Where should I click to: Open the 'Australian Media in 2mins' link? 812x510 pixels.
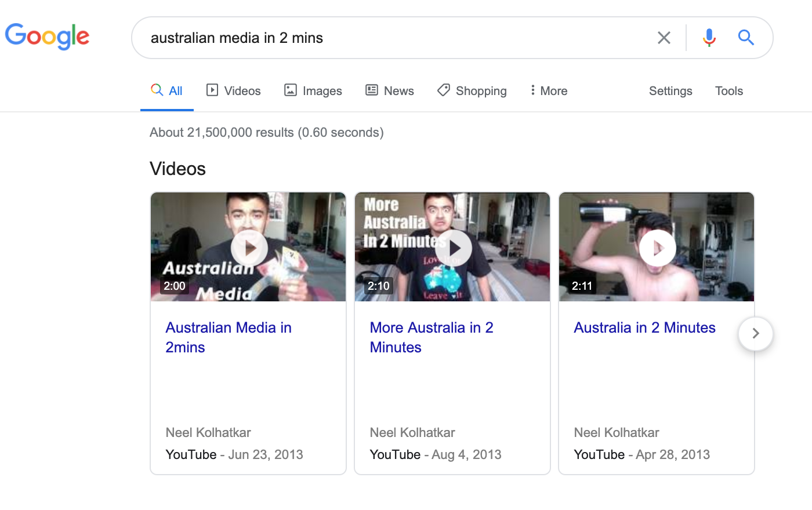point(229,337)
